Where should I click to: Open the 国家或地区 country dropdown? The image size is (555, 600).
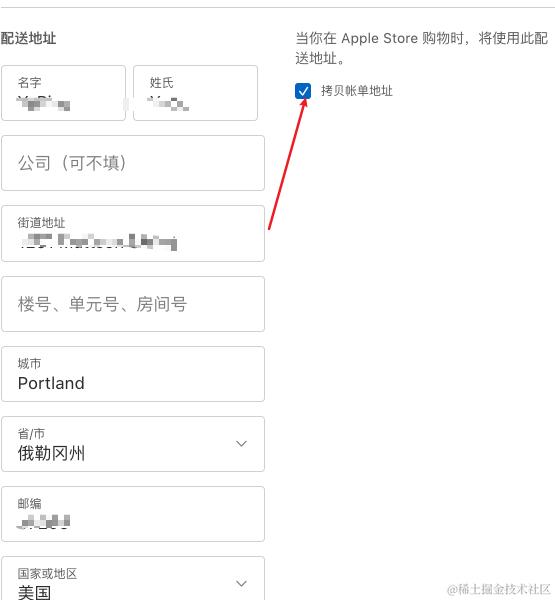(133, 579)
